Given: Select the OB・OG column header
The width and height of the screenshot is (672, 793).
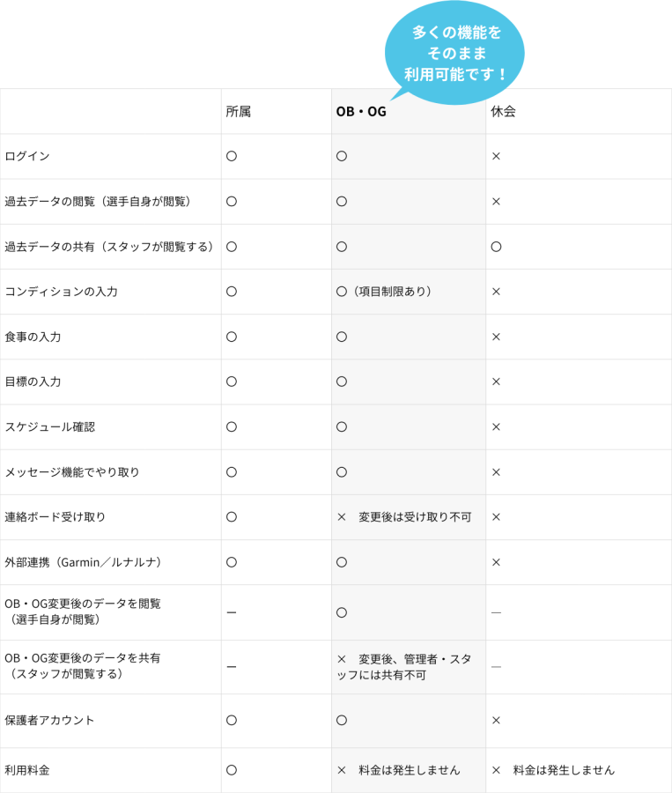Looking at the screenshot, I should tap(361, 112).
